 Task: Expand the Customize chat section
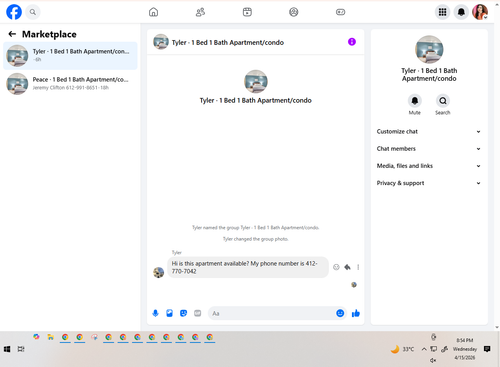click(x=429, y=131)
